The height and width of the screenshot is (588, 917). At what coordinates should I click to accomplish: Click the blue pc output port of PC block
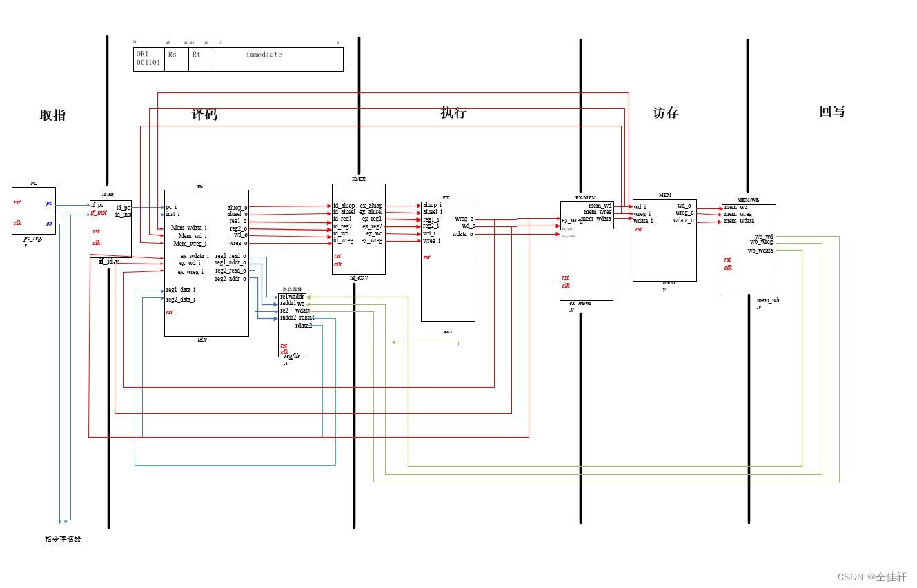(x=49, y=203)
